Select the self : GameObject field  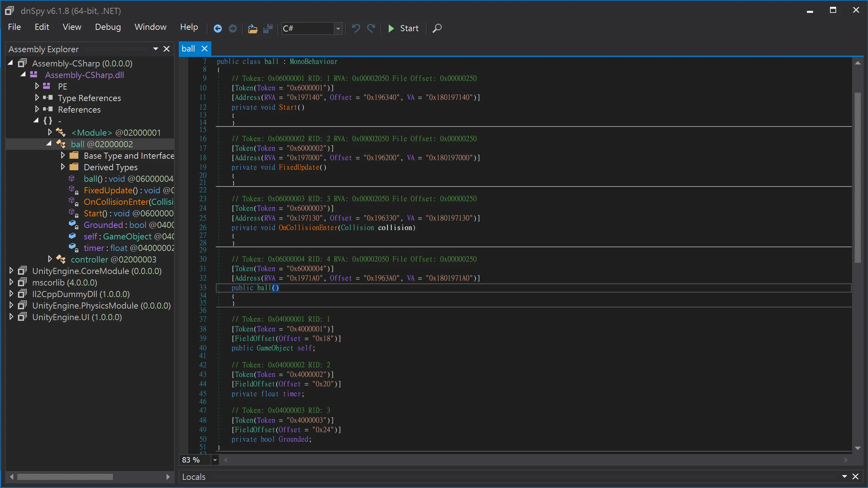pos(129,236)
